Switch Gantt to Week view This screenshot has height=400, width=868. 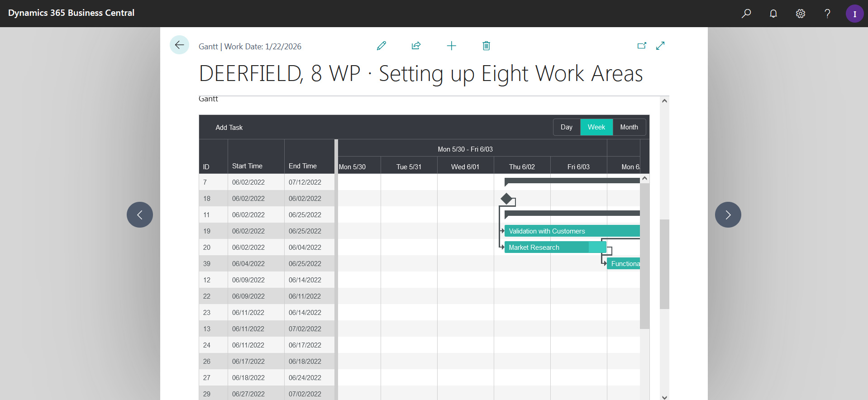[596, 127]
